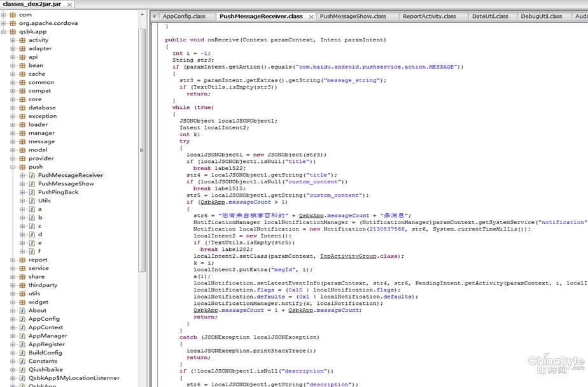Switch to the DateUtil.class tab
588x387 pixels.
(x=490, y=16)
